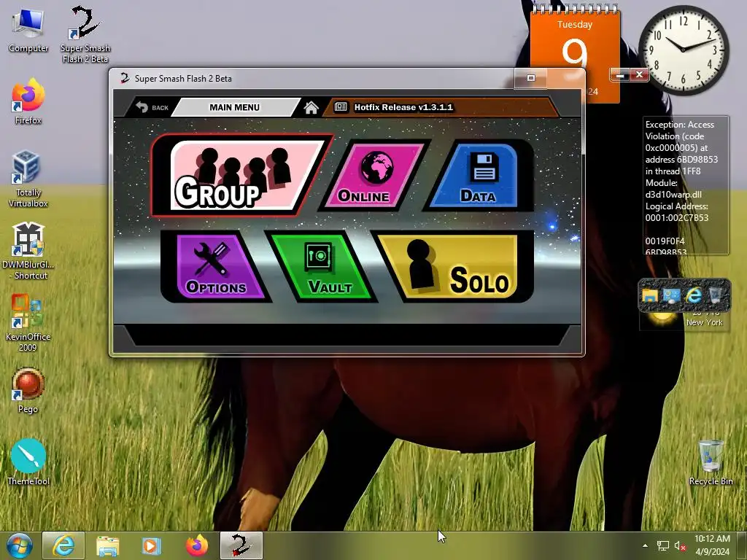Open Control Panel icon in launcher gadget
747x560 pixels.
pos(672,296)
